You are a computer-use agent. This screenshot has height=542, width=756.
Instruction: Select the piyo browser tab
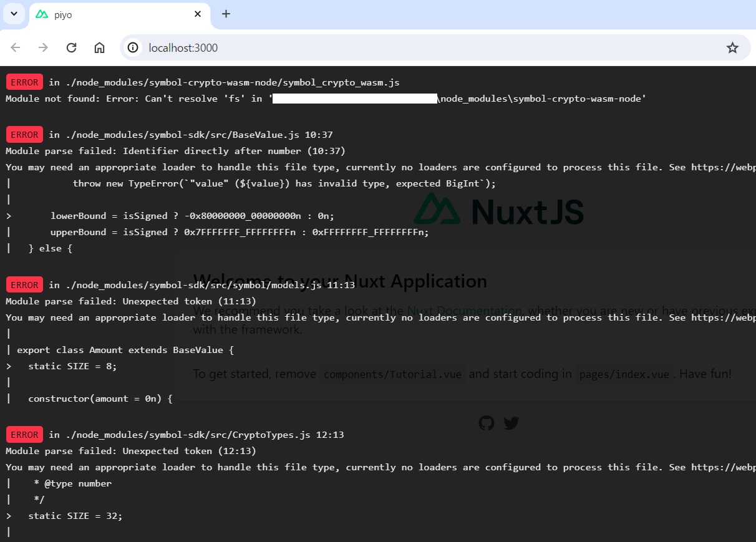[120, 14]
